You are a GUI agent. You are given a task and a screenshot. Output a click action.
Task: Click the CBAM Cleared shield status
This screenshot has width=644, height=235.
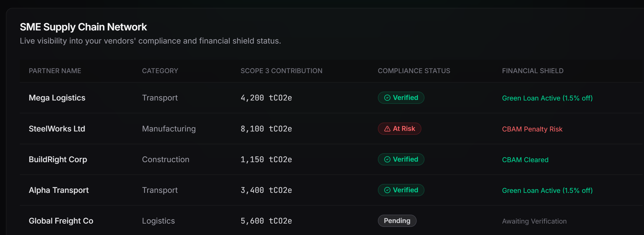pos(525,160)
